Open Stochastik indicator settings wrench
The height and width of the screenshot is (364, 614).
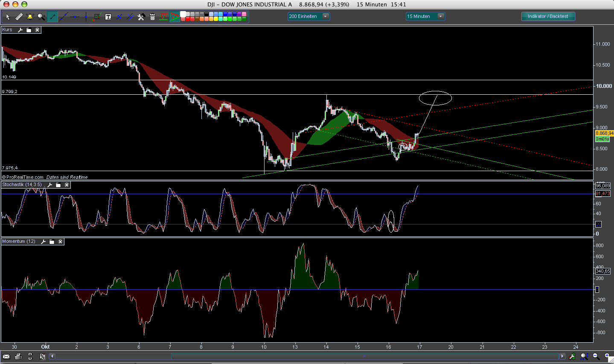49,185
